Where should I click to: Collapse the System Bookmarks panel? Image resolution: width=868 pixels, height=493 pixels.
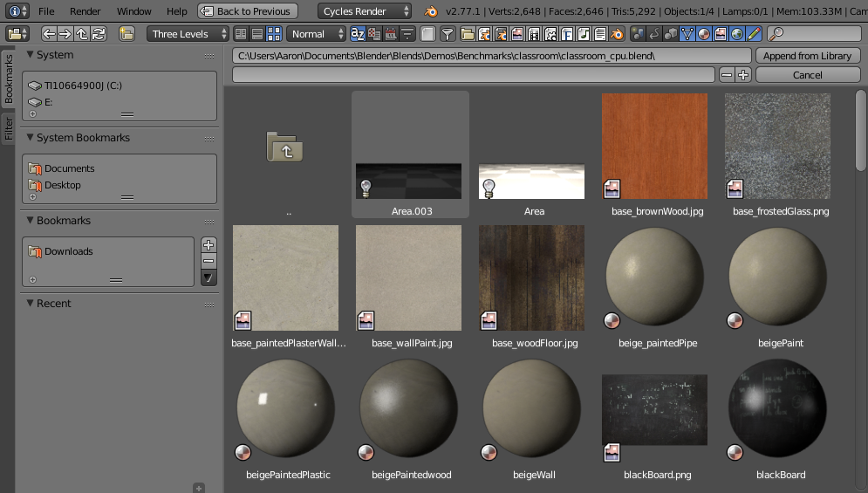point(31,137)
